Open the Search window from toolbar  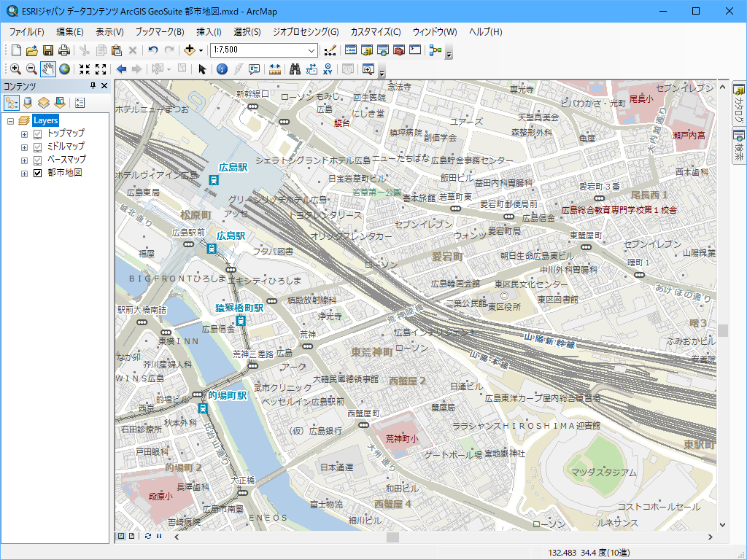tap(383, 50)
